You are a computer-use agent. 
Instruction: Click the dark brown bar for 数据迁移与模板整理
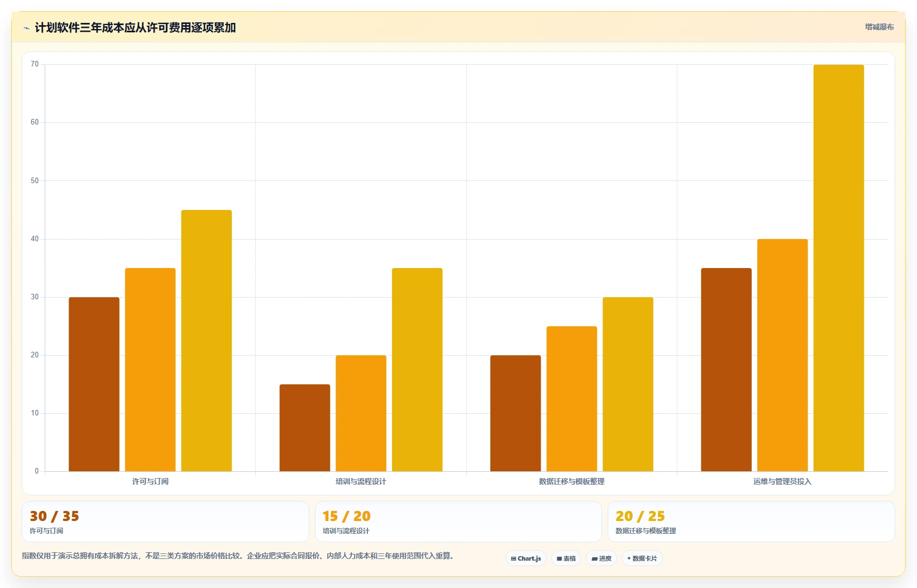click(515, 413)
